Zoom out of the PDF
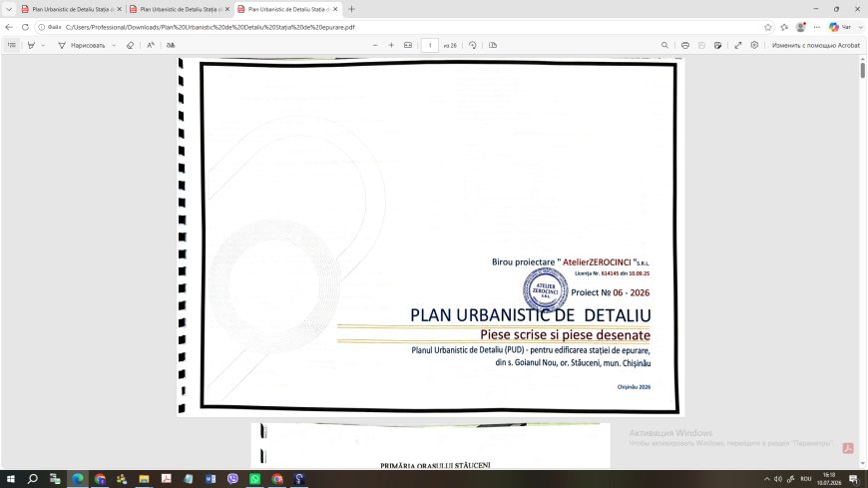Screen dimensions: 868x488 tap(375, 46)
